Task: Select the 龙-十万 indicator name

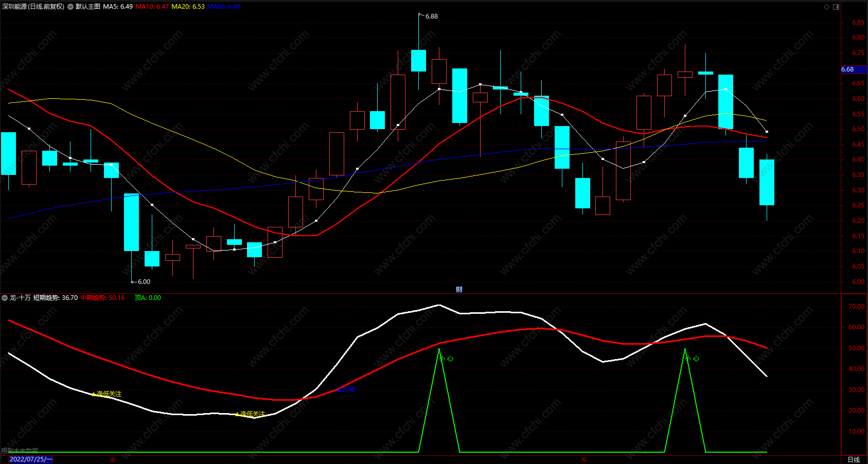Action: click(20, 298)
